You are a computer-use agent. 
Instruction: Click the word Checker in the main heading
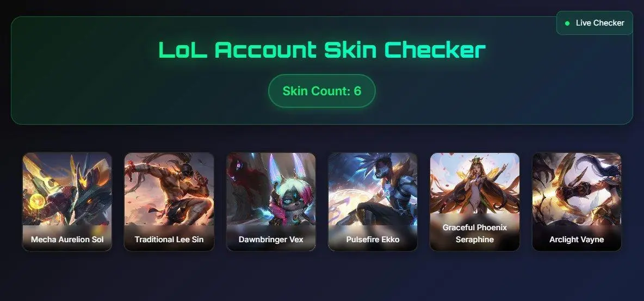(x=435, y=50)
